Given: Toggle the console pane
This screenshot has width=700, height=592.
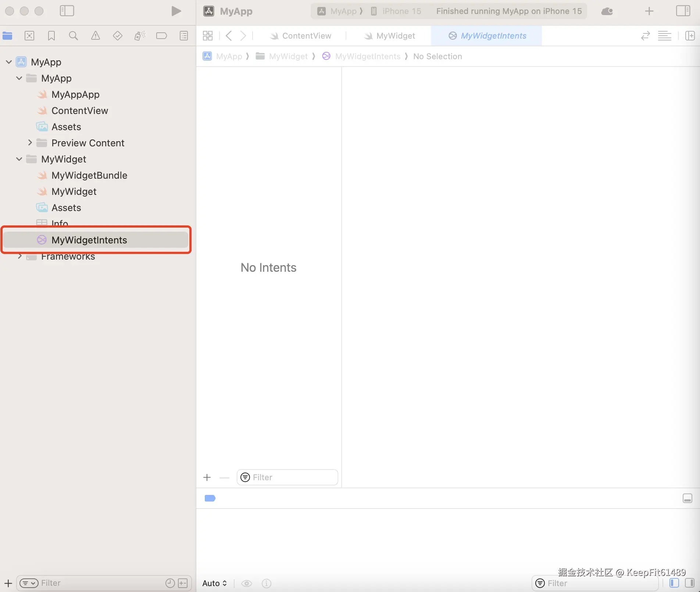Looking at the screenshot, I should (690, 583).
